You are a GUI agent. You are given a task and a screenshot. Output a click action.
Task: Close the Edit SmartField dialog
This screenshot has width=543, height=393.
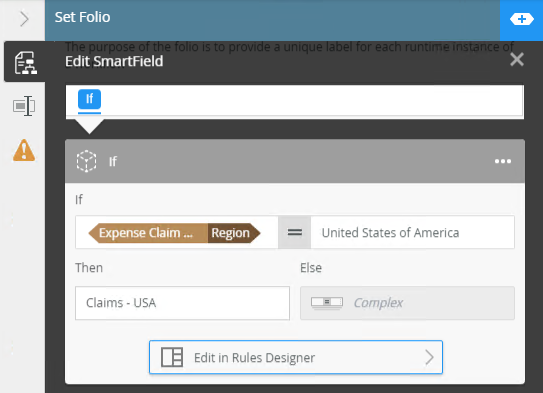tap(517, 60)
